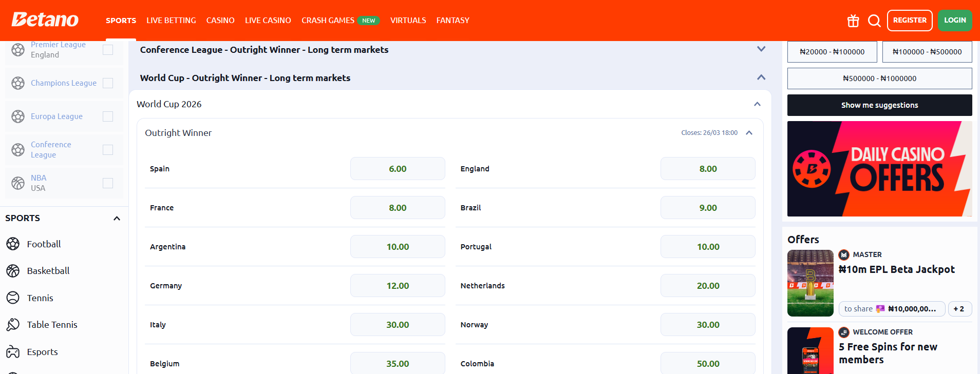Pick Germany odds 12.00
980x374 pixels.
coord(398,286)
